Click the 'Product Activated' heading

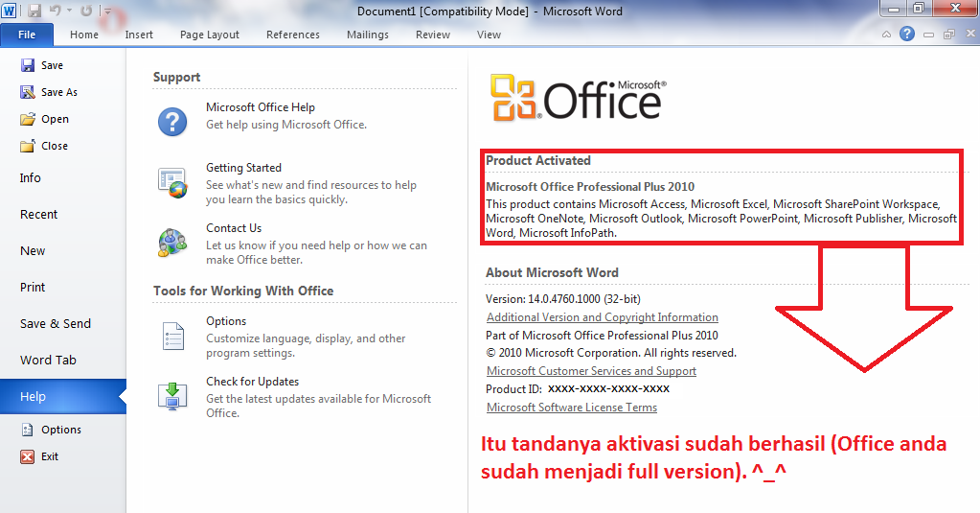(x=538, y=160)
